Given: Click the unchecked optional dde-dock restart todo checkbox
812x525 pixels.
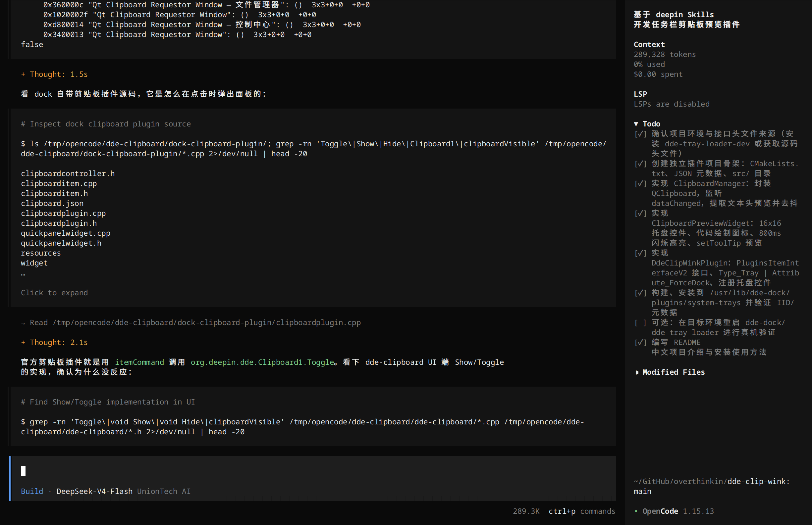Looking at the screenshot, I should coord(640,322).
